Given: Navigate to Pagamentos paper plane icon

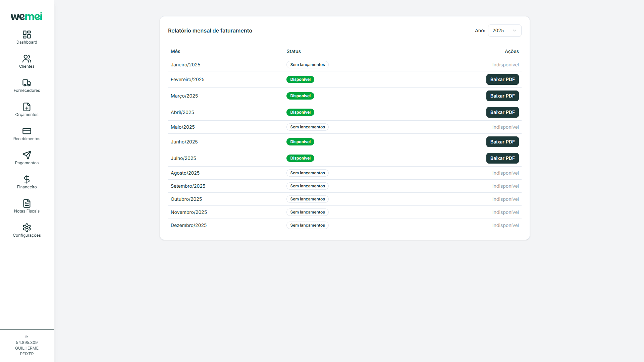Looking at the screenshot, I should pos(27,155).
